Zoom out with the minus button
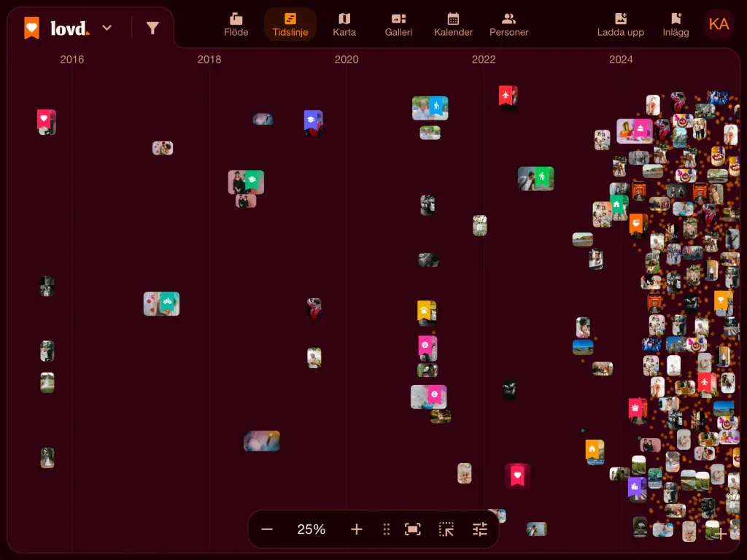This screenshot has width=747, height=560. pos(267,529)
